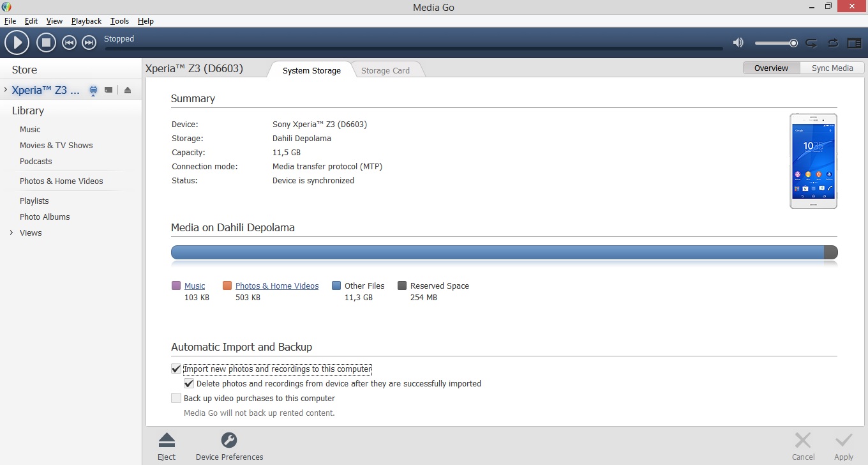
Task: Open the View menu
Action: pos(54,21)
